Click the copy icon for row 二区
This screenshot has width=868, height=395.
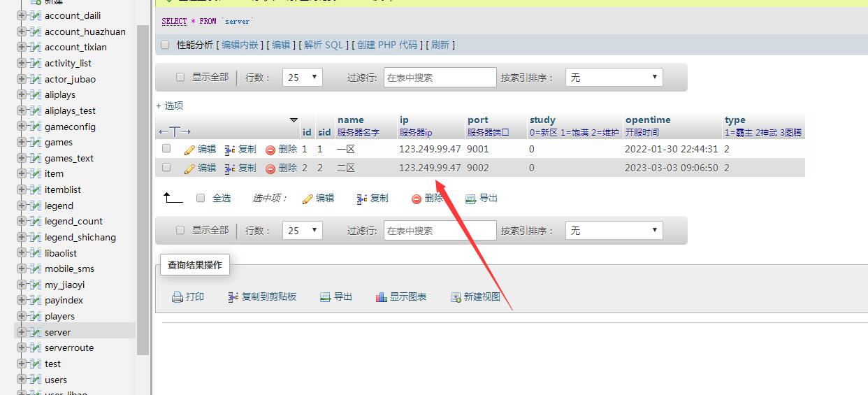(x=230, y=168)
